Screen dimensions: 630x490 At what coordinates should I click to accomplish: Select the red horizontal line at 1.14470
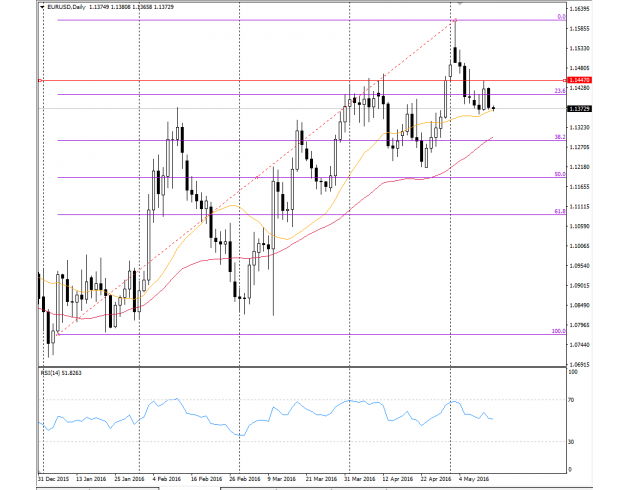click(x=250, y=80)
